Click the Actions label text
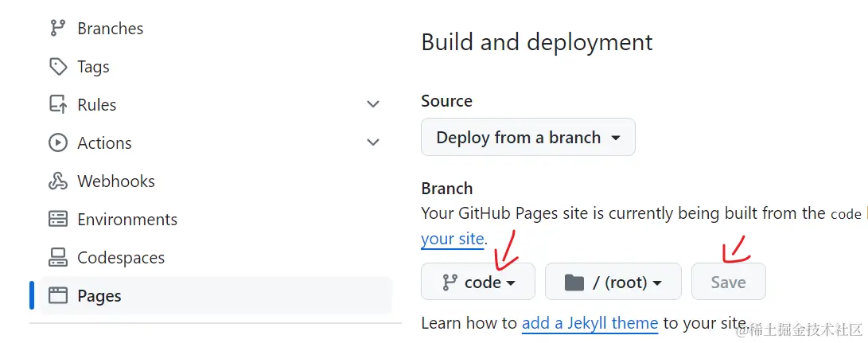 [105, 143]
